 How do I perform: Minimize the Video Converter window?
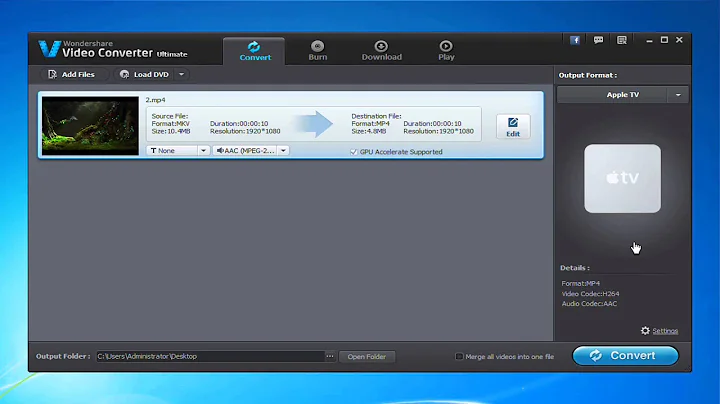[649, 40]
